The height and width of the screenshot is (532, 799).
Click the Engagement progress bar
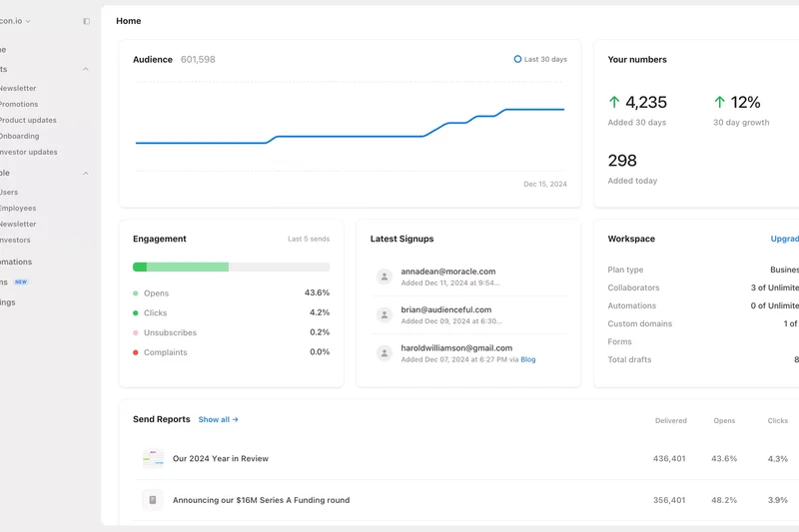pos(231,267)
